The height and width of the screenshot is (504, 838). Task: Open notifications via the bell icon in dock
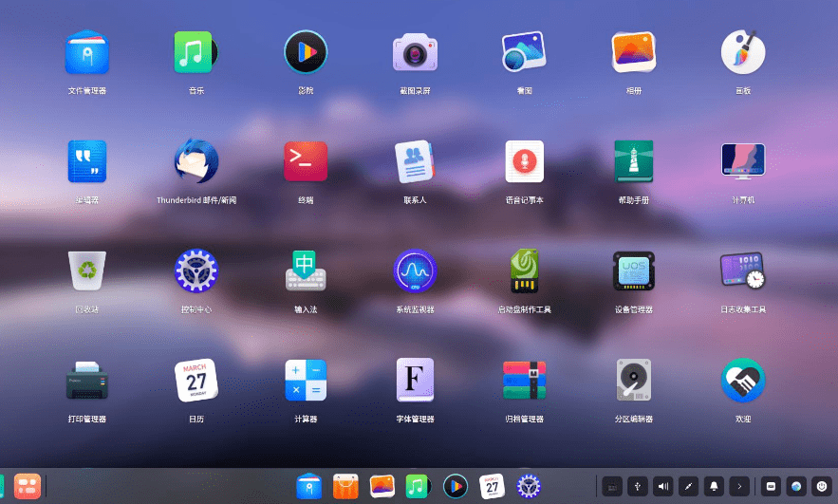coord(715,486)
